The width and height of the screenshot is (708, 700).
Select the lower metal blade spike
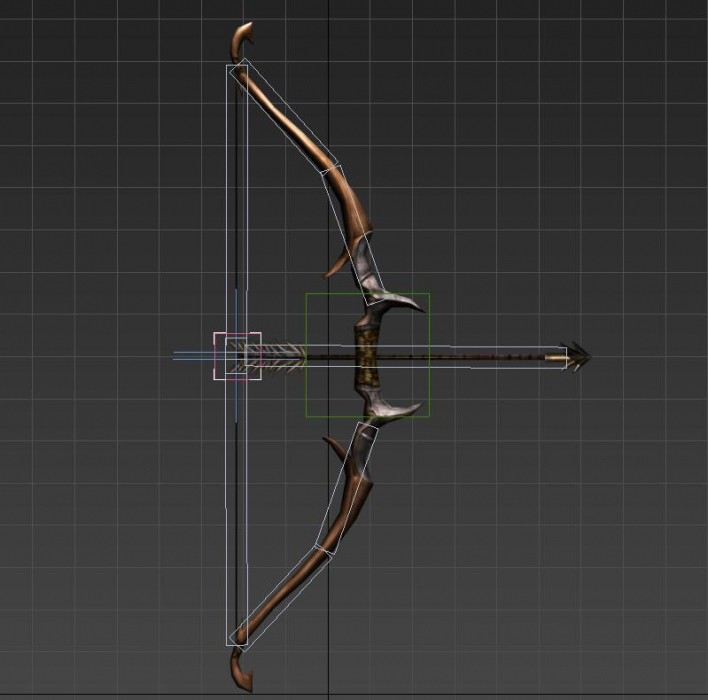pyautogui.click(x=403, y=408)
